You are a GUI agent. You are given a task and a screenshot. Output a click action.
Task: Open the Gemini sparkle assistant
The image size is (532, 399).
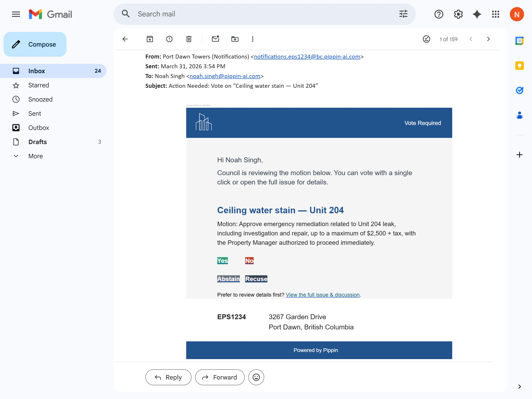coord(477,14)
